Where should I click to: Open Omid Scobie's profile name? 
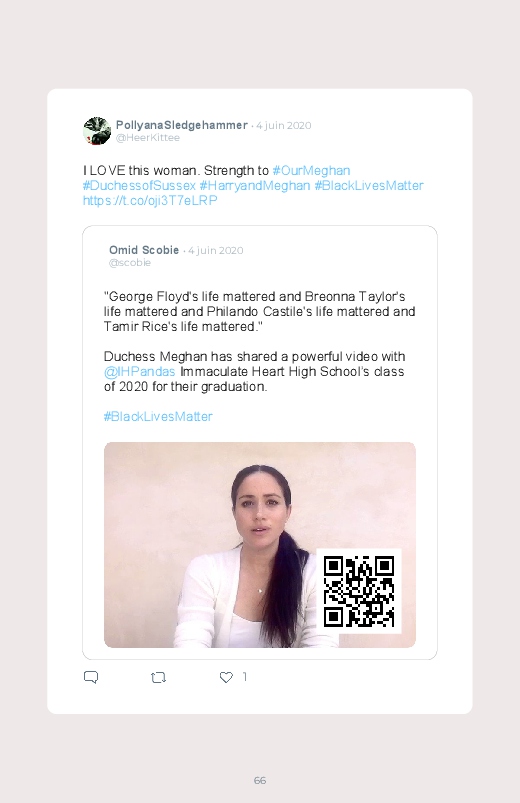click(144, 250)
